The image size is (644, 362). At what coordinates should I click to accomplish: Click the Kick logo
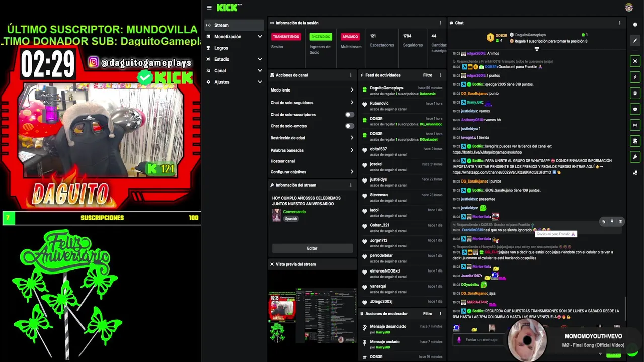229,7
